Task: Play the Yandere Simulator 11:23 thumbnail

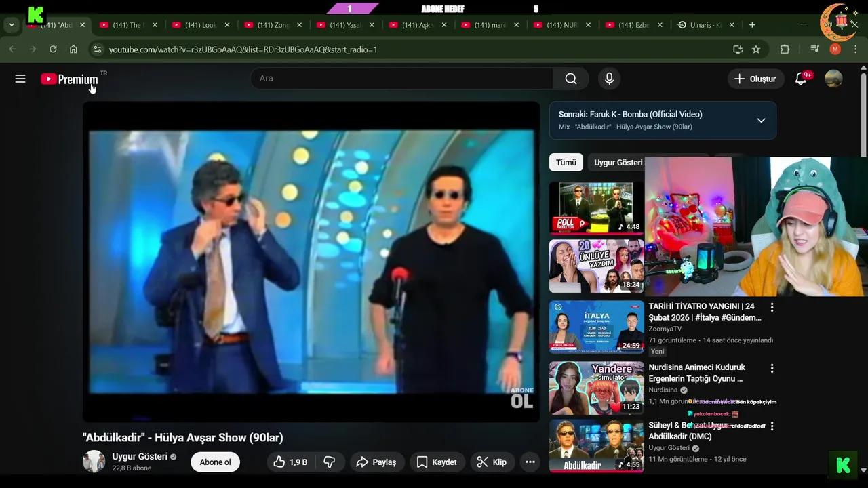Action: click(x=597, y=388)
